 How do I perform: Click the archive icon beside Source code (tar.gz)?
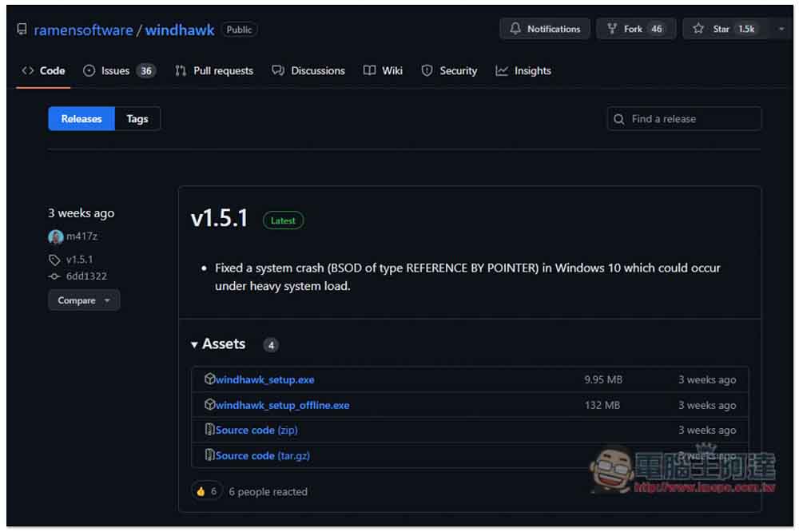pyautogui.click(x=209, y=454)
